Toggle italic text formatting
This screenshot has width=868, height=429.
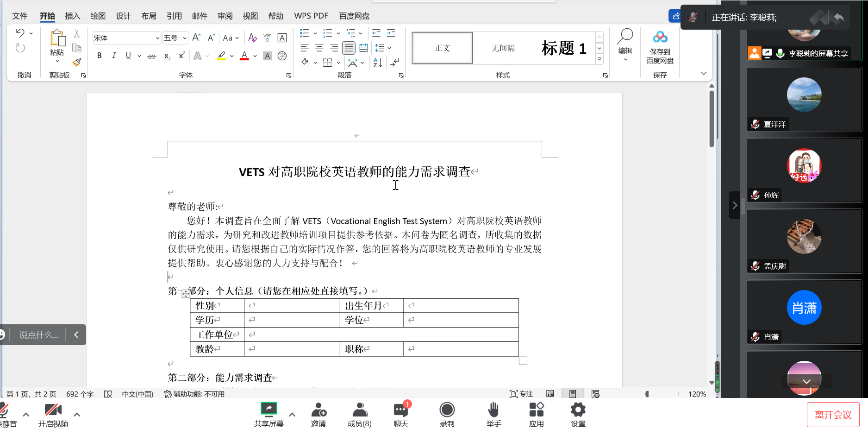(x=113, y=56)
